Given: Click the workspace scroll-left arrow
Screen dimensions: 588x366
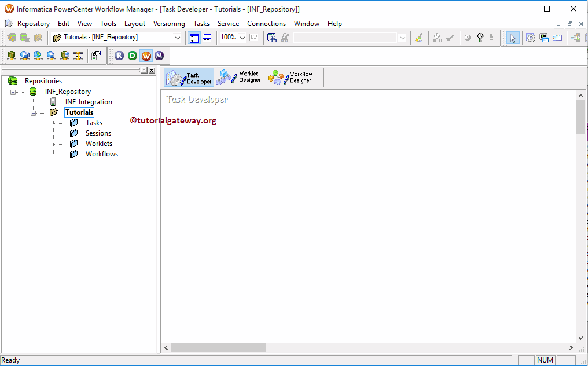Looking at the screenshot, I should click(167, 347).
